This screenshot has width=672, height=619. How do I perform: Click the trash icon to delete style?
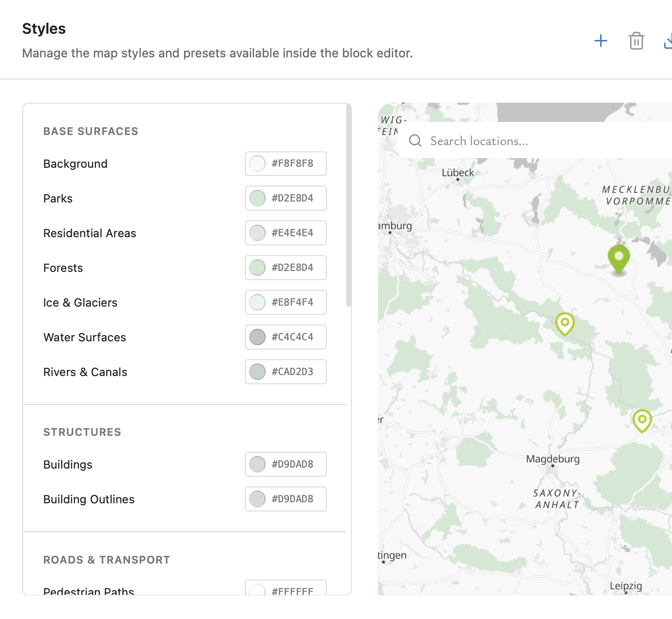pyautogui.click(x=636, y=41)
